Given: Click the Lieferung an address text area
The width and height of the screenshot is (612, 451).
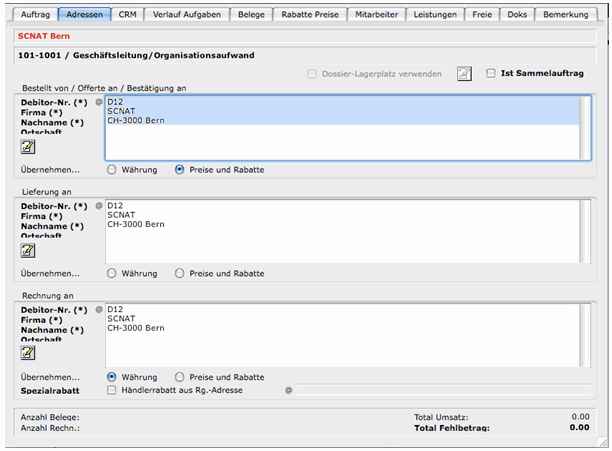Looking at the screenshot, I should click(340, 235).
